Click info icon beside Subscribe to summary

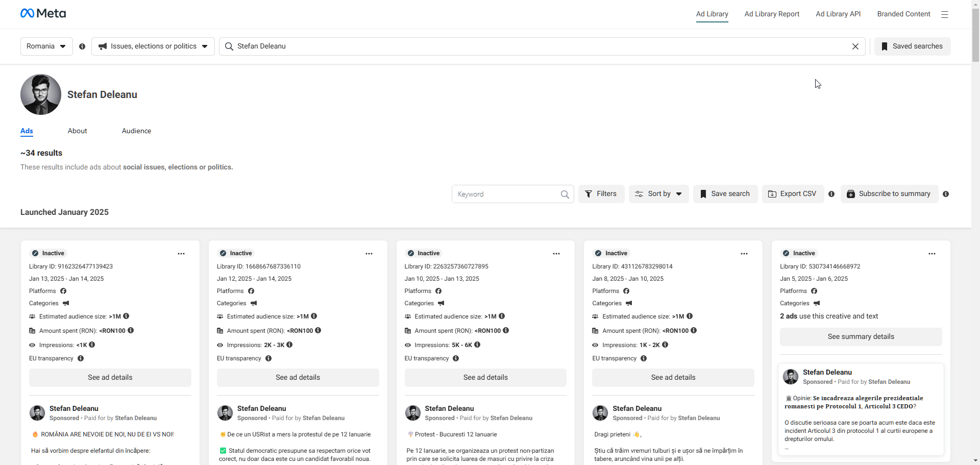(x=946, y=194)
